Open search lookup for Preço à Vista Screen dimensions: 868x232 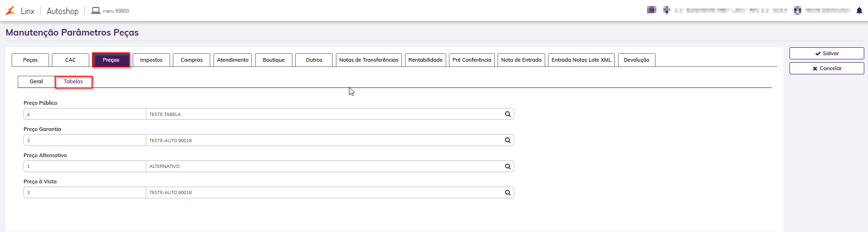(x=507, y=193)
